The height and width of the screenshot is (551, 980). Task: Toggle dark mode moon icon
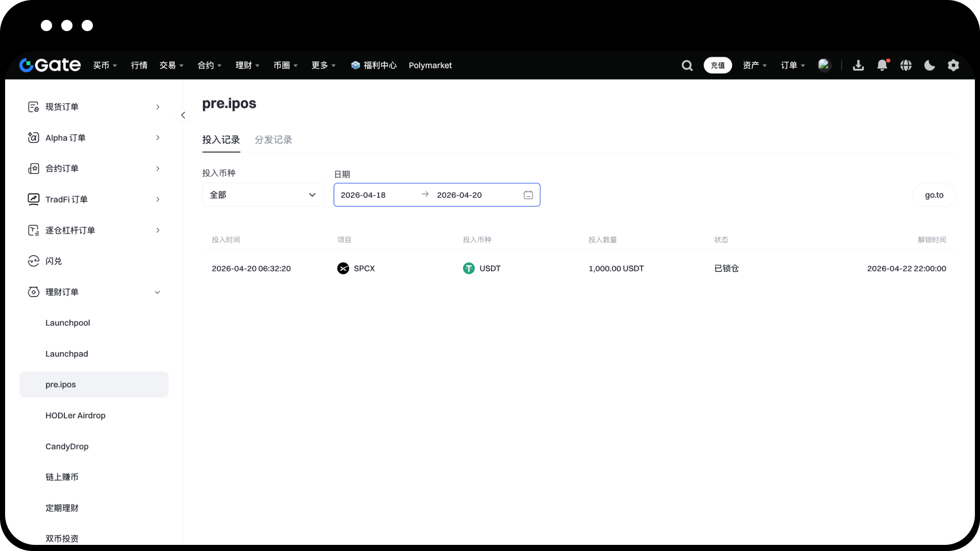coord(929,65)
